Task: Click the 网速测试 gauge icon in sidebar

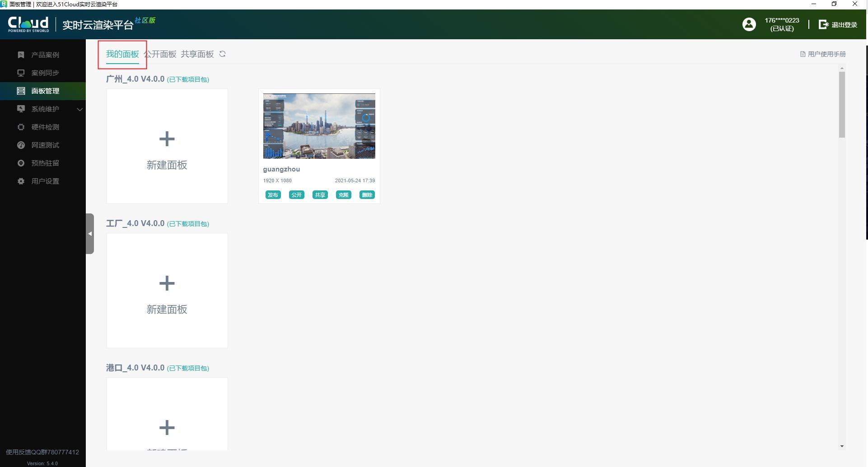Action: (x=21, y=145)
